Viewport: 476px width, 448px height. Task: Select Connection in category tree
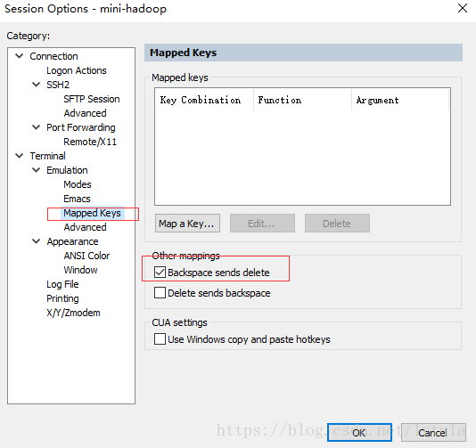tap(53, 56)
